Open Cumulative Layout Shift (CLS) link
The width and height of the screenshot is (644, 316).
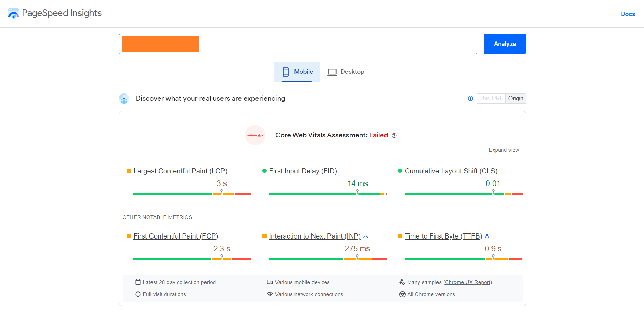451,171
